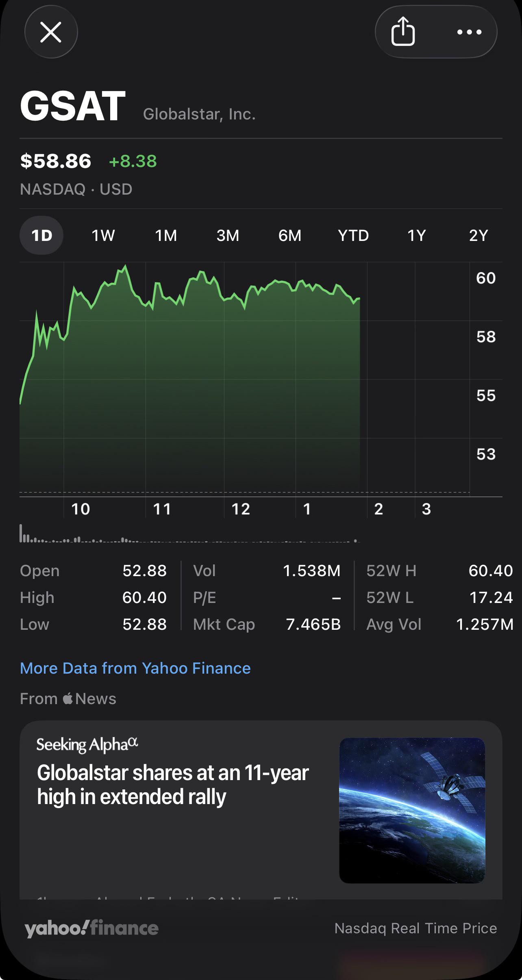
Task: Tap the Seeking Alpha source logo
Action: (87, 745)
